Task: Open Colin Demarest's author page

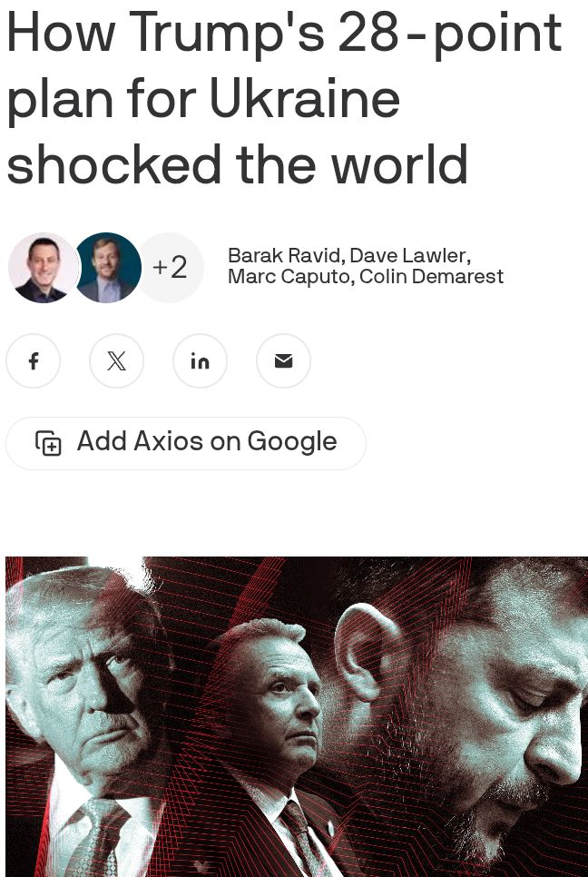Action: [x=432, y=276]
